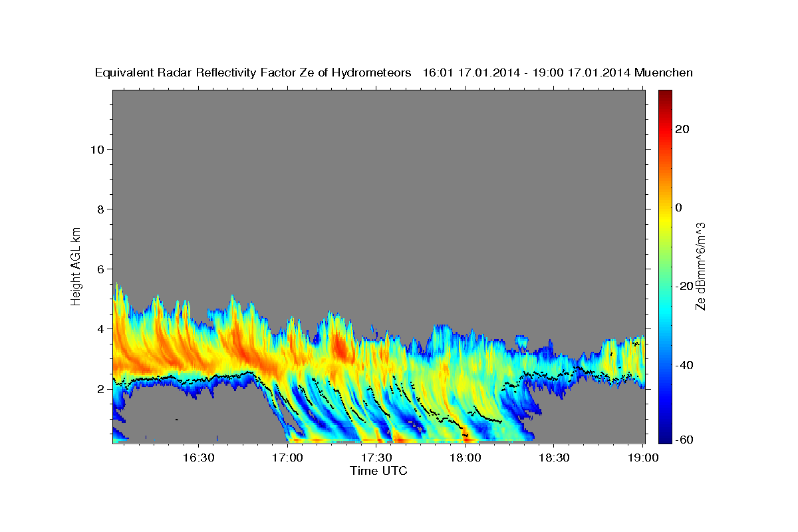
Task: Click the 'Time UTC' axis label
Action: point(378,471)
